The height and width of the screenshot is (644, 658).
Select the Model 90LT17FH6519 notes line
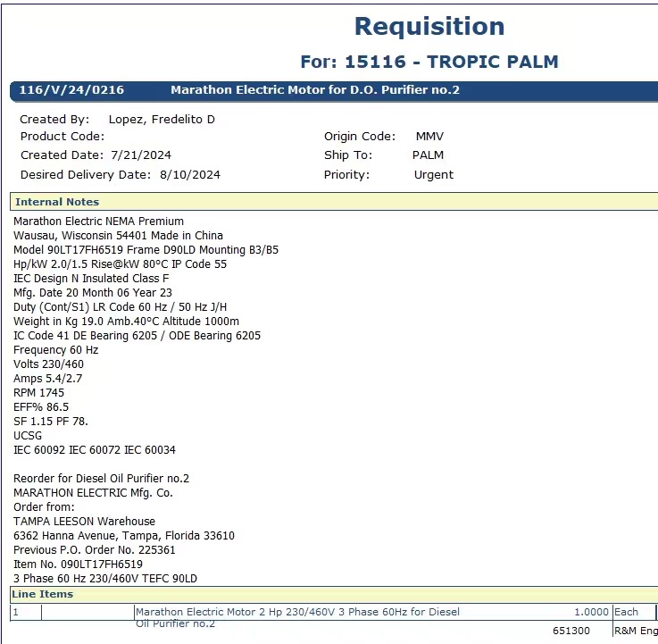coord(146,250)
